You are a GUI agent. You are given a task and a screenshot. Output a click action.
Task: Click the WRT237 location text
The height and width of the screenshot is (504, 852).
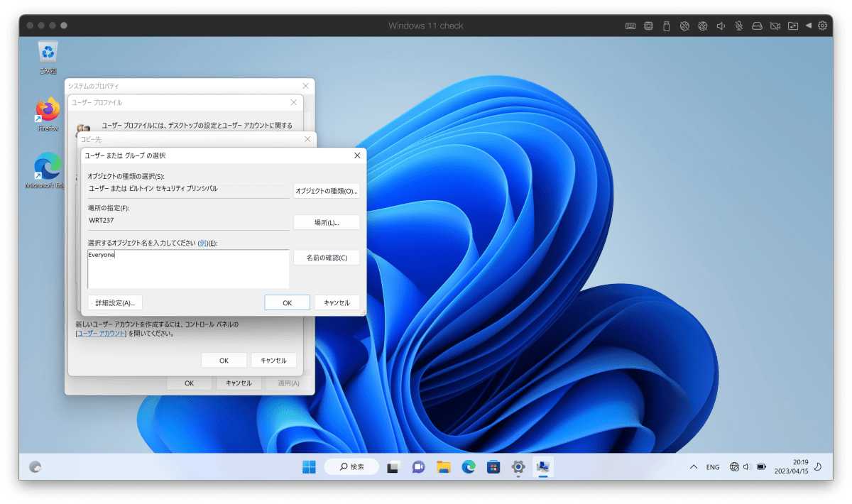(102, 220)
